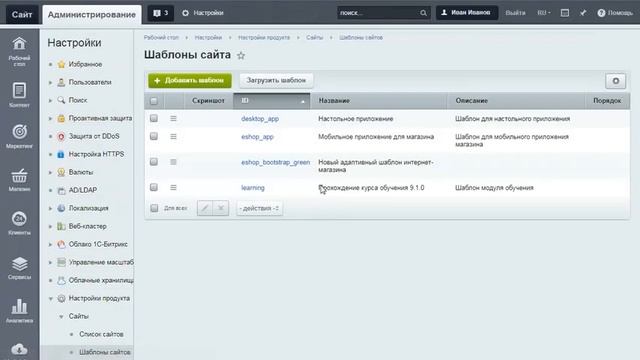Viewport: 640px width, 360px height.
Task: Collapse the Настройки продукта tree node arrow
Action: click(50, 298)
